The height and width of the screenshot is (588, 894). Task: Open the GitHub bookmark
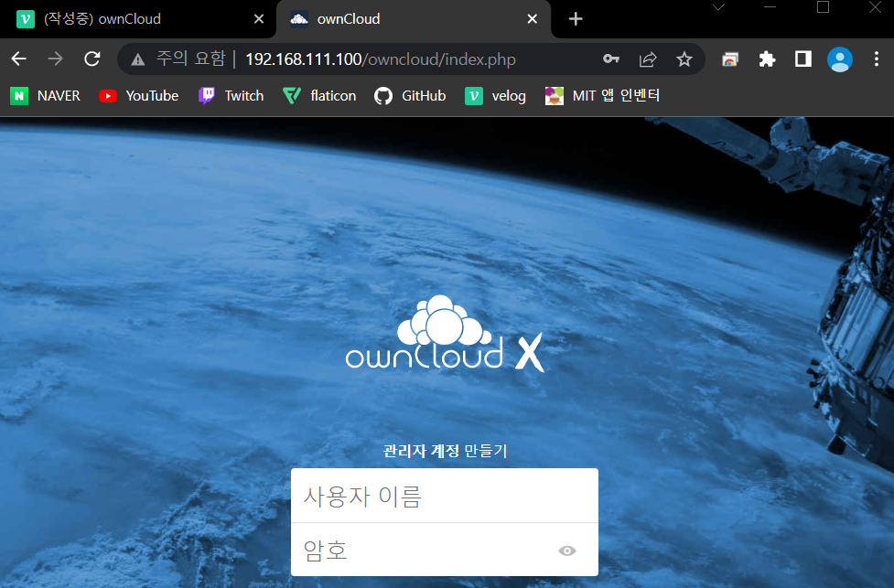point(410,96)
